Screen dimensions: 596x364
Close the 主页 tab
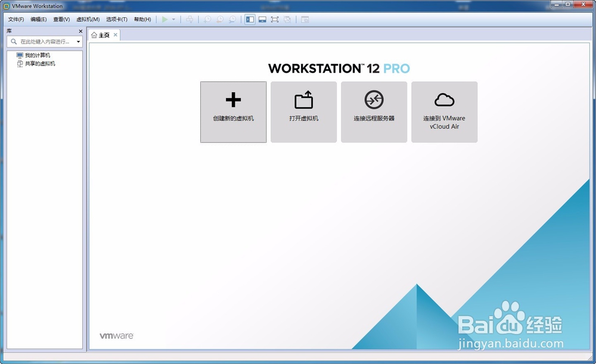tap(116, 35)
